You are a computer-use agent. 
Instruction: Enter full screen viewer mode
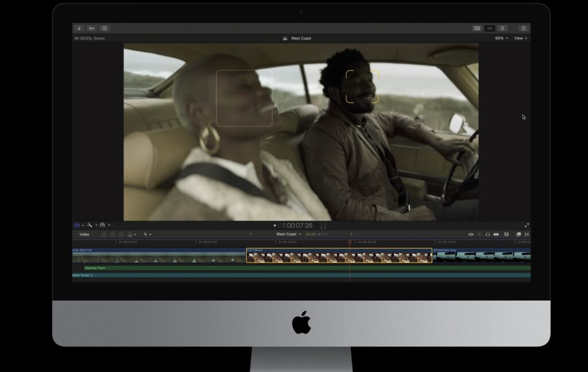pyautogui.click(x=527, y=225)
